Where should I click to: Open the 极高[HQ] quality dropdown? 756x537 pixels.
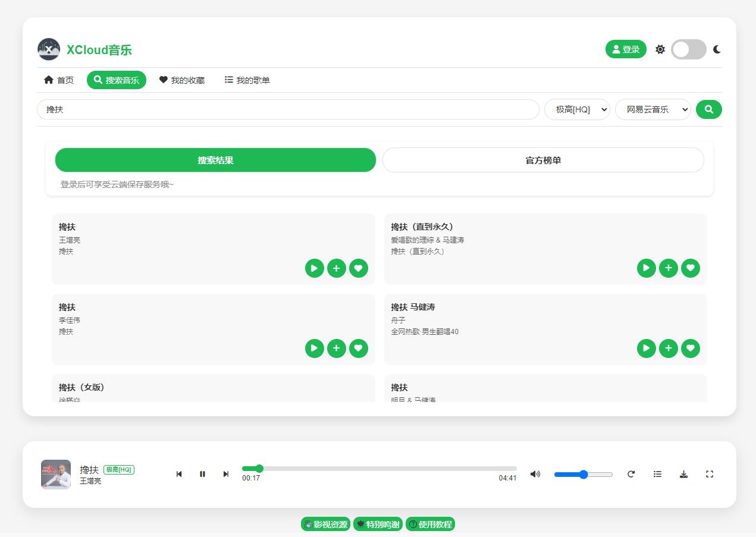pyautogui.click(x=577, y=109)
